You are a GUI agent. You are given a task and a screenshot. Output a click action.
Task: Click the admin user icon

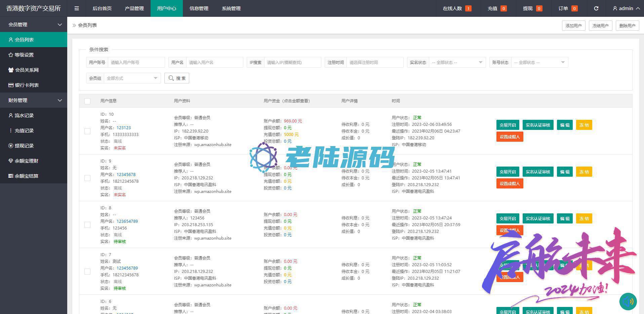click(x=615, y=8)
